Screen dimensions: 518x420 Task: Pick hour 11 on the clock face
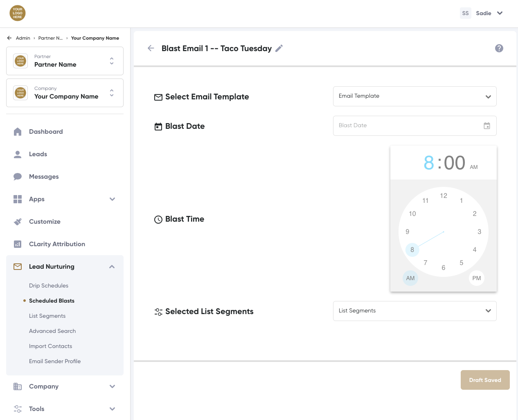(x=426, y=201)
